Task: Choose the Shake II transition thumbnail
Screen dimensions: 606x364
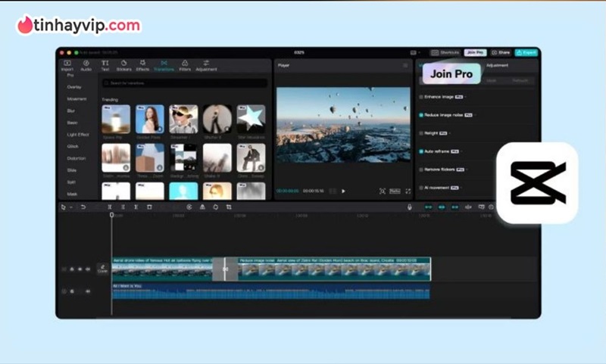Action: pyautogui.click(x=217, y=158)
